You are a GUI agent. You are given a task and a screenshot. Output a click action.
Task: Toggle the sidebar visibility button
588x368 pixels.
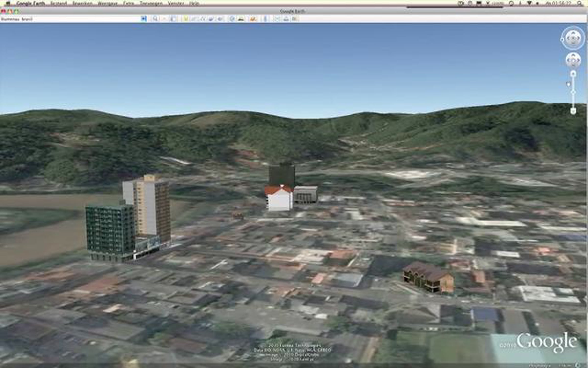tap(173, 19)
